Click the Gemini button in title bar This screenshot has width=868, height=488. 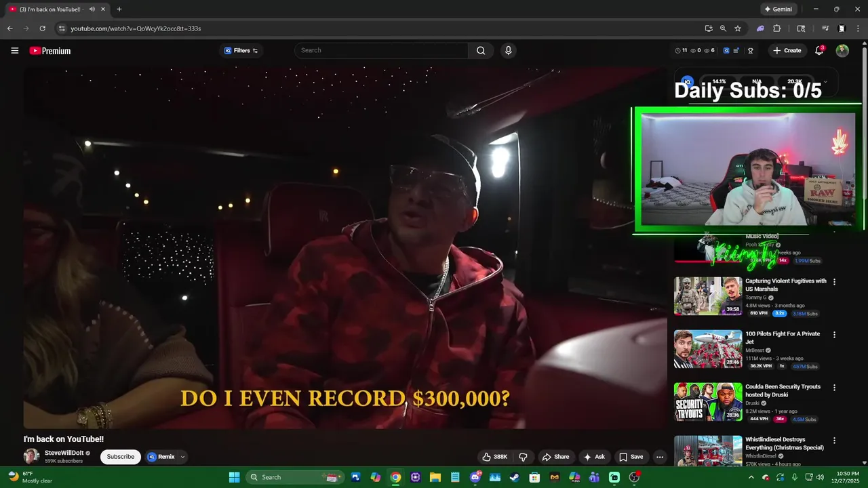778,9
